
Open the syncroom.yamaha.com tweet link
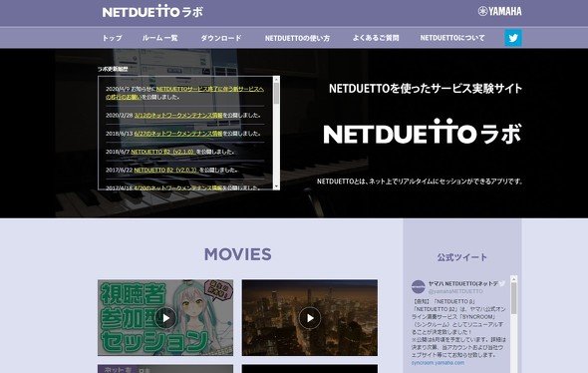tap(438, 363)
